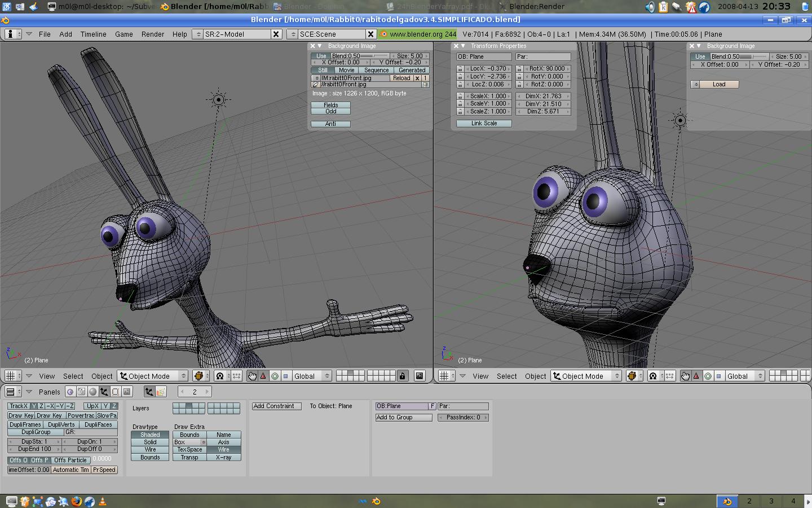Select the Generated image type
The height and width of the screenshot is (508, 812).
pos(412,71)
